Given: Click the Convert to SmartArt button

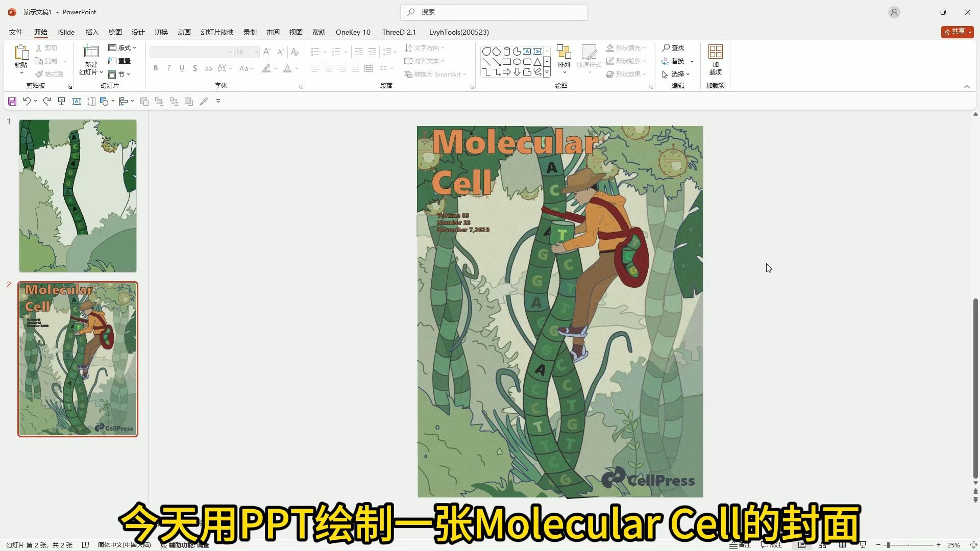Looking at the screenshot, I should point(435,74).
